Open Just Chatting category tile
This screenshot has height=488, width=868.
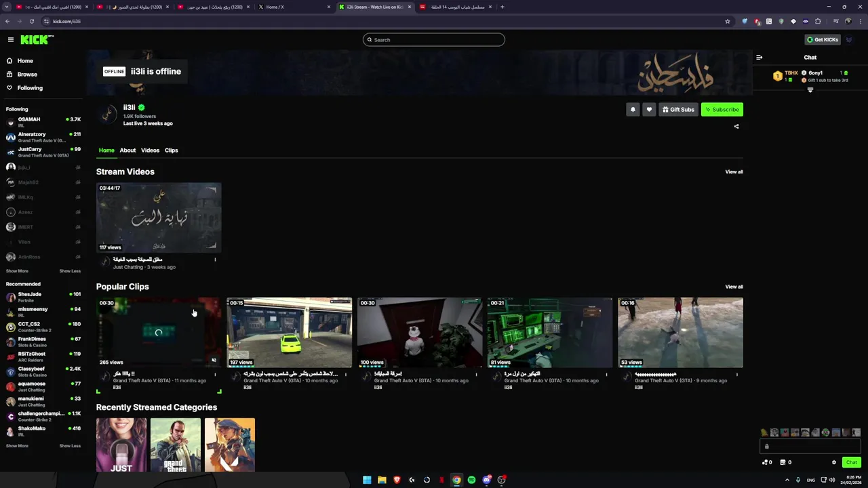point(121,445)
